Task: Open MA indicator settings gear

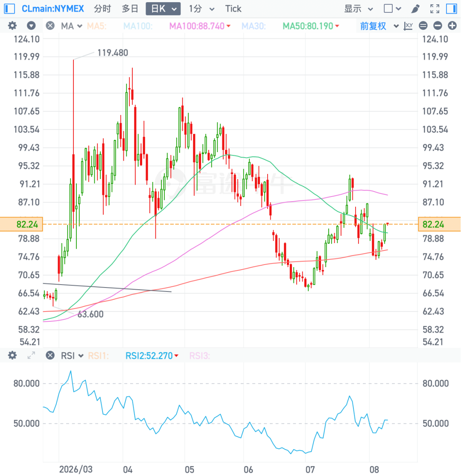Action: (12, 26)
